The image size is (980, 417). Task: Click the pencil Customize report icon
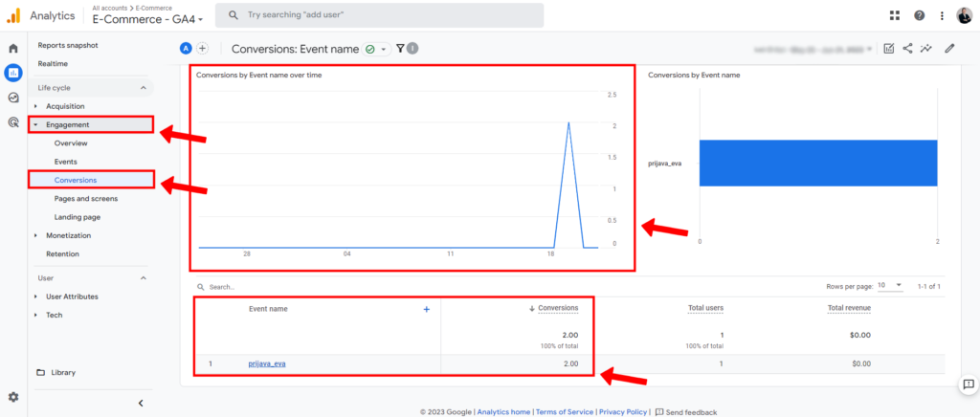pyautogui.click(x=949, y=49)
